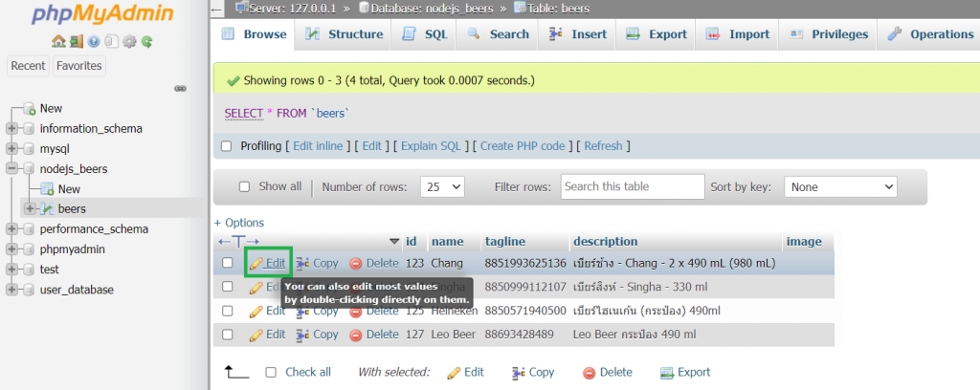Image resolution: width=980 pixels, height=390 pixels.
Task: Toggle the Profiling checkbox
Action: tap(228, 146)
